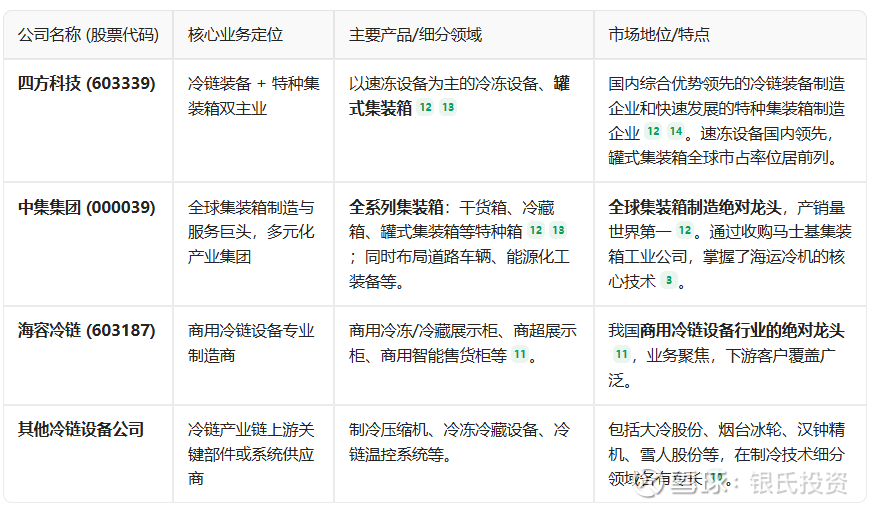Click 同时布局道路车辆、能源化工 text line

click(x=459, y=256)
